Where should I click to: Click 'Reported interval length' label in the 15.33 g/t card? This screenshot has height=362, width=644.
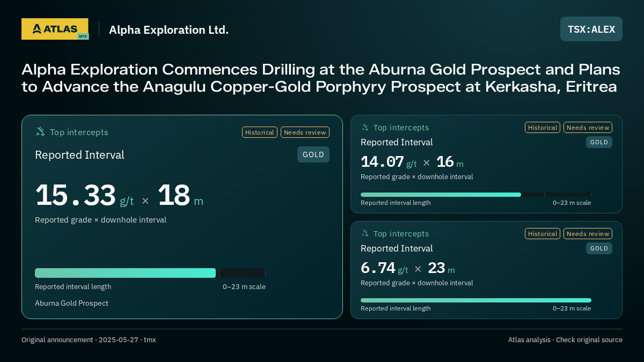pyautogui.click(x=73, y=286)
